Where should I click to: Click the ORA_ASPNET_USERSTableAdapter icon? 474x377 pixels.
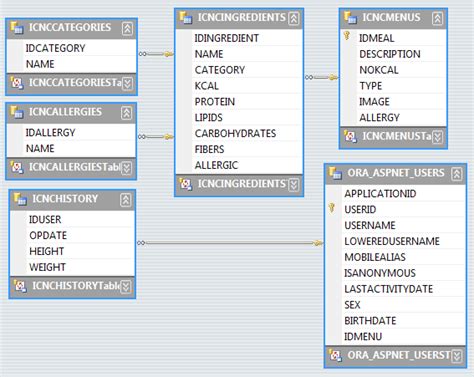(335, 355)
